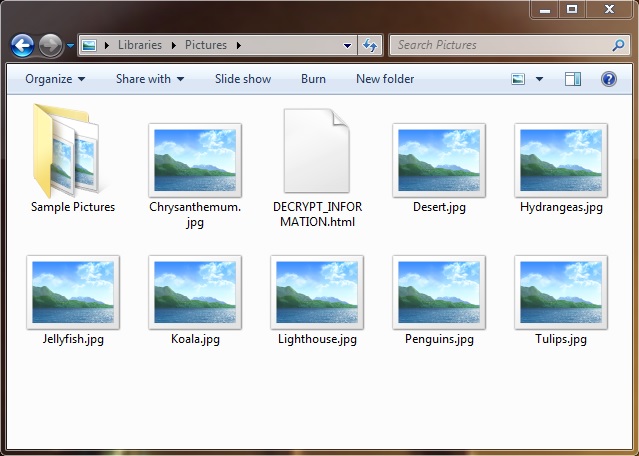The height and width of the screenshot is (456, 639).
Task: Start the Slide show
Action: (243, 79)
